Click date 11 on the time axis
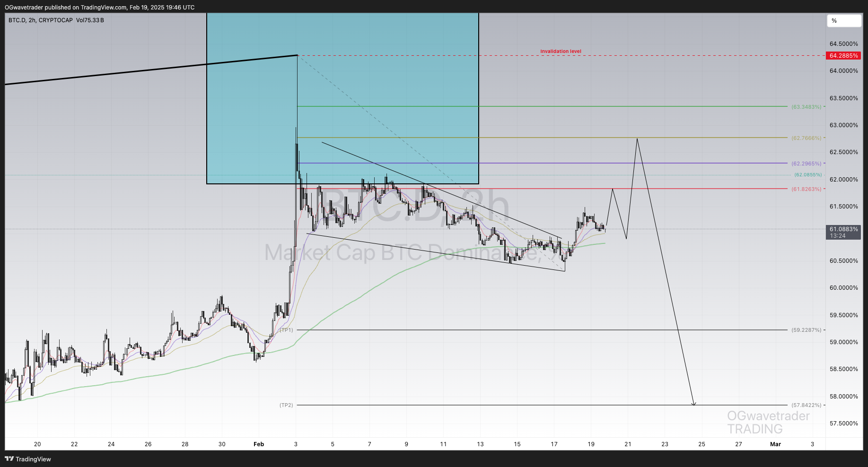 coord(443,444)
